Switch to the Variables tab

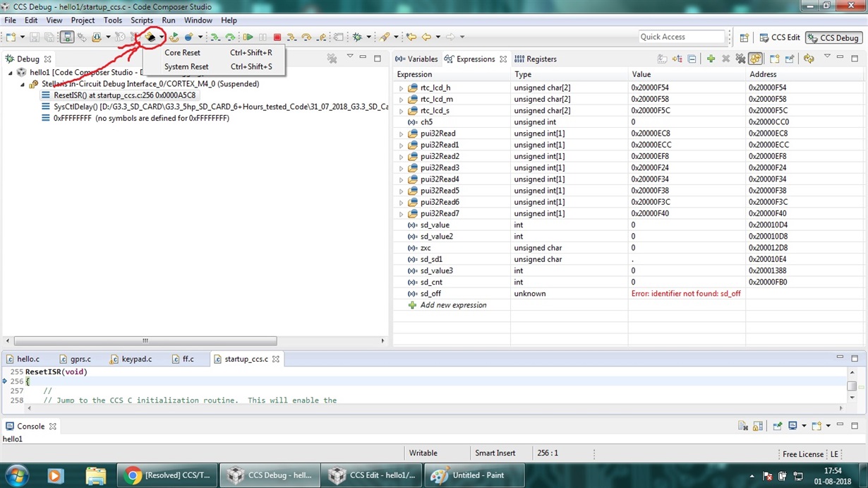pos(416,59)
